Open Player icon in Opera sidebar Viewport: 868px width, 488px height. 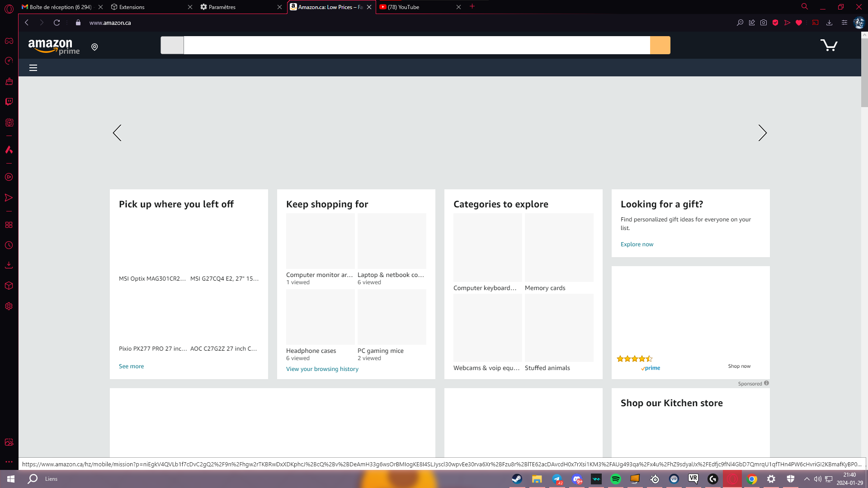click(x=9, y=177)
